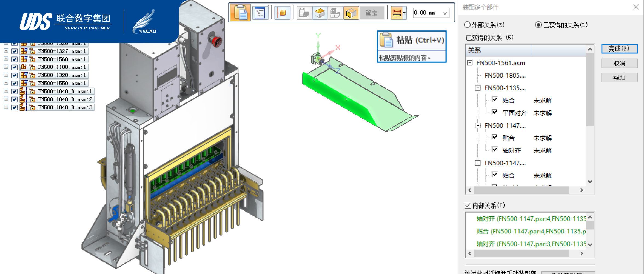Toggle the 内部关系(I) checkbox
The height and width of the screenshot is (274, 644).
(x=468, y=205)
